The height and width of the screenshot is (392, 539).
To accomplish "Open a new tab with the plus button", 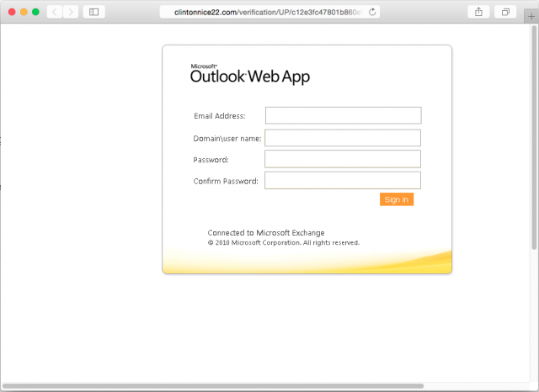I will pos(531,17).
